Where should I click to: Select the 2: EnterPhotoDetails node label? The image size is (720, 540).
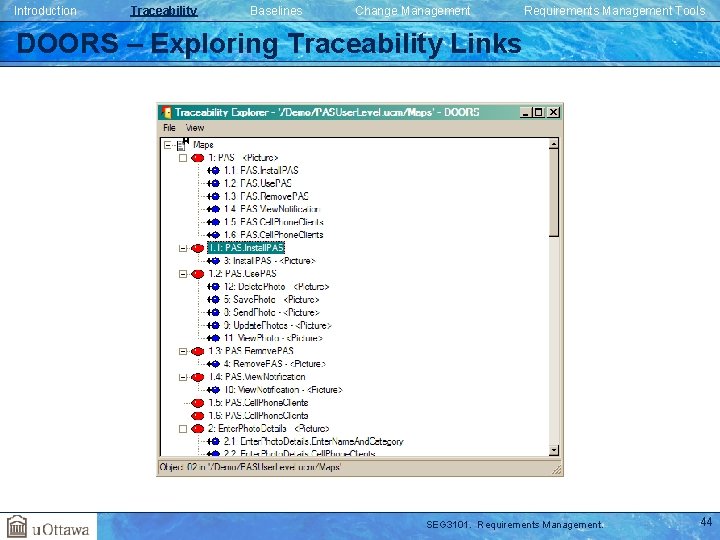(x=269, y=428)
